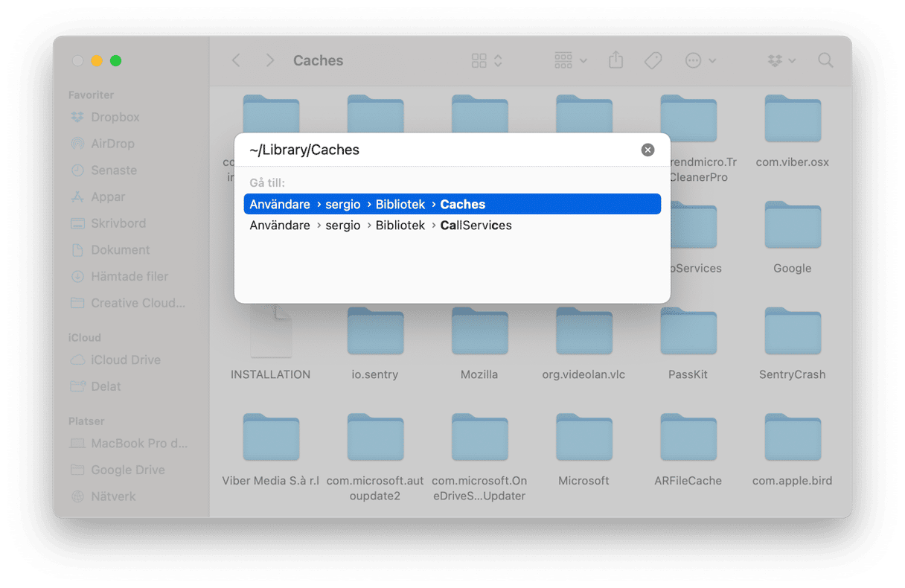Select the ARFileCache folder

[688, 450]
